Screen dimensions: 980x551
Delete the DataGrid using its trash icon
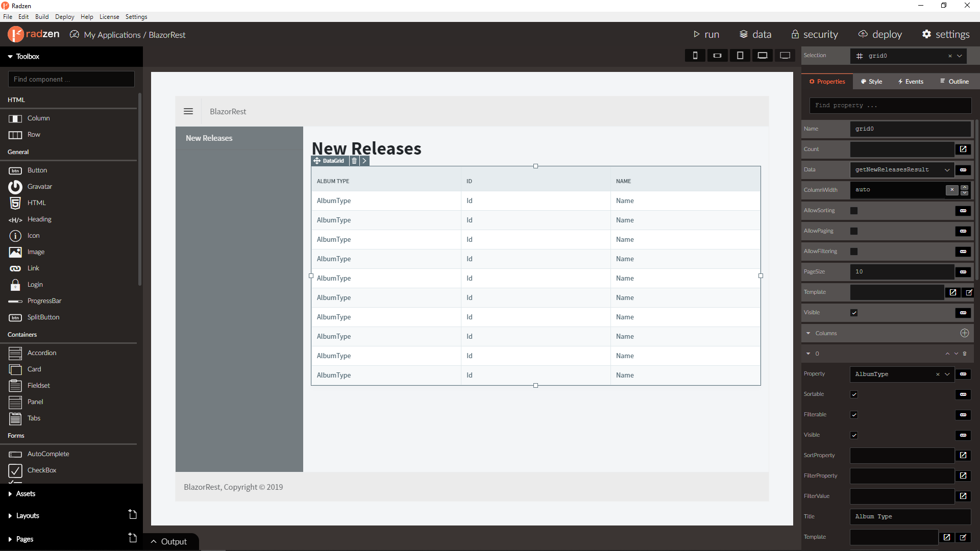click(354, 161)
